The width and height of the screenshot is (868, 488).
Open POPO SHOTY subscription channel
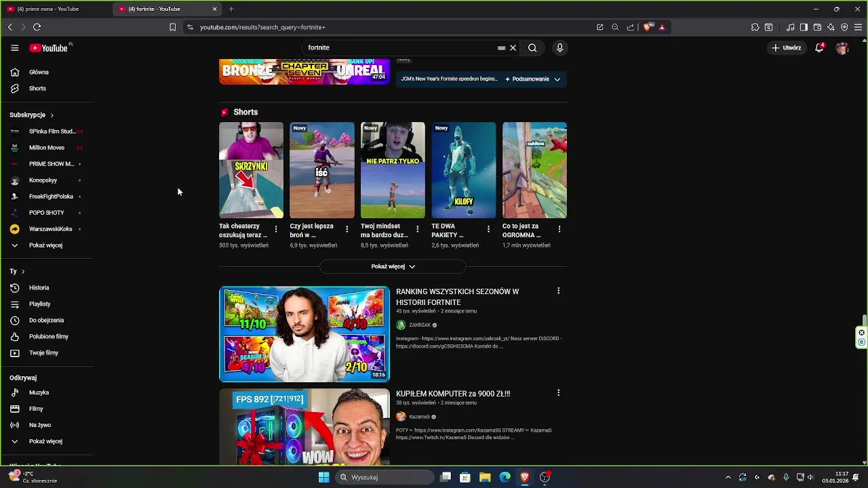point(47,213)
